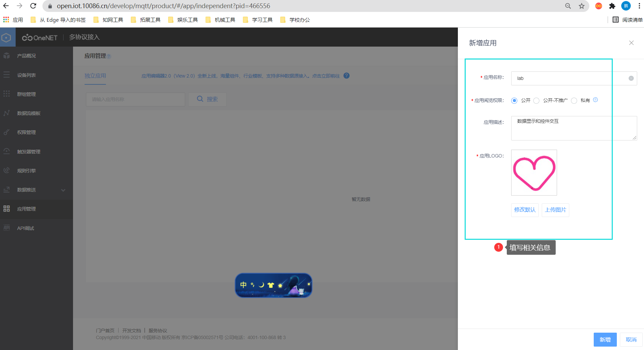The height and width of the screenshot is (350, 644).
Task: Click the blue help icon after the announcement
Action: (x=346, y=76)
